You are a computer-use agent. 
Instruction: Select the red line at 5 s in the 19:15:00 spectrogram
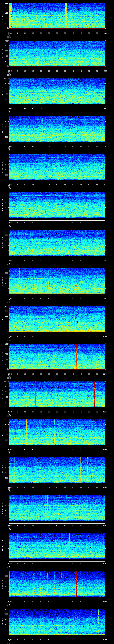[x=18, y=546]
